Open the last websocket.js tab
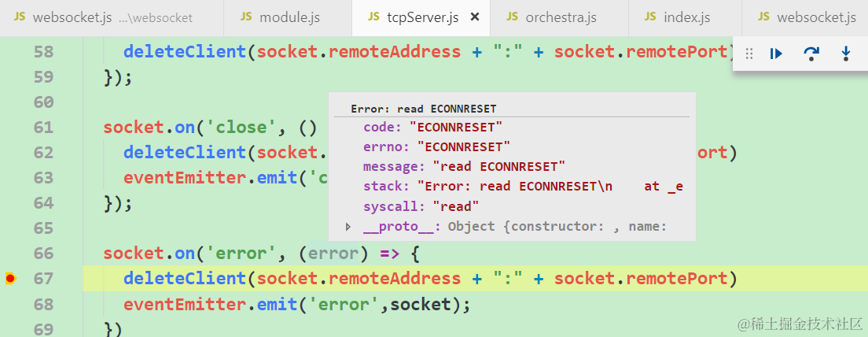The height and width of the screenshot is (337, 868). pyautogui.click(x=805, y=18)
